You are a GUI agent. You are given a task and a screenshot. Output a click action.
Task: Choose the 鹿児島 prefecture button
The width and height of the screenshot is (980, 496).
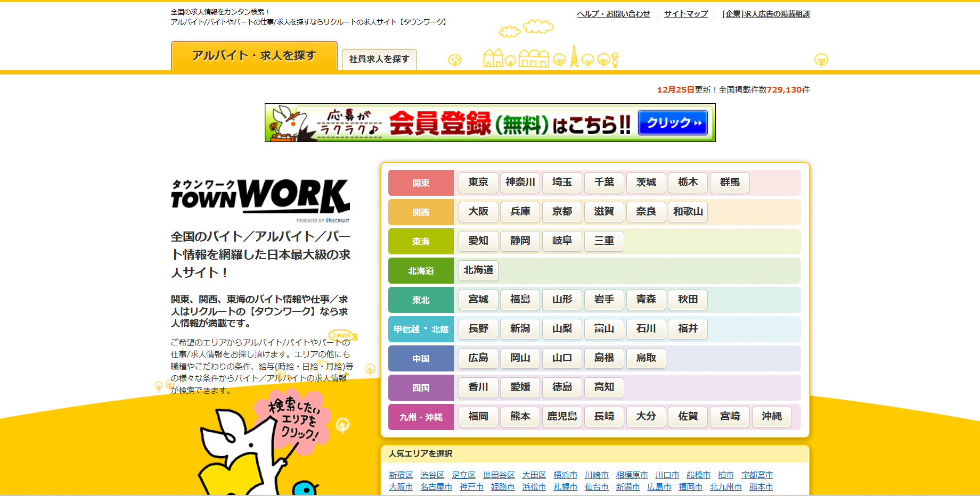pyautogui.click(x=562, y=417)
